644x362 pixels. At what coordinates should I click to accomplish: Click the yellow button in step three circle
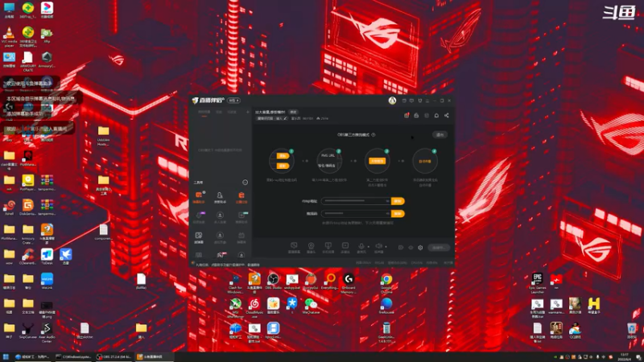pos(377,161)
